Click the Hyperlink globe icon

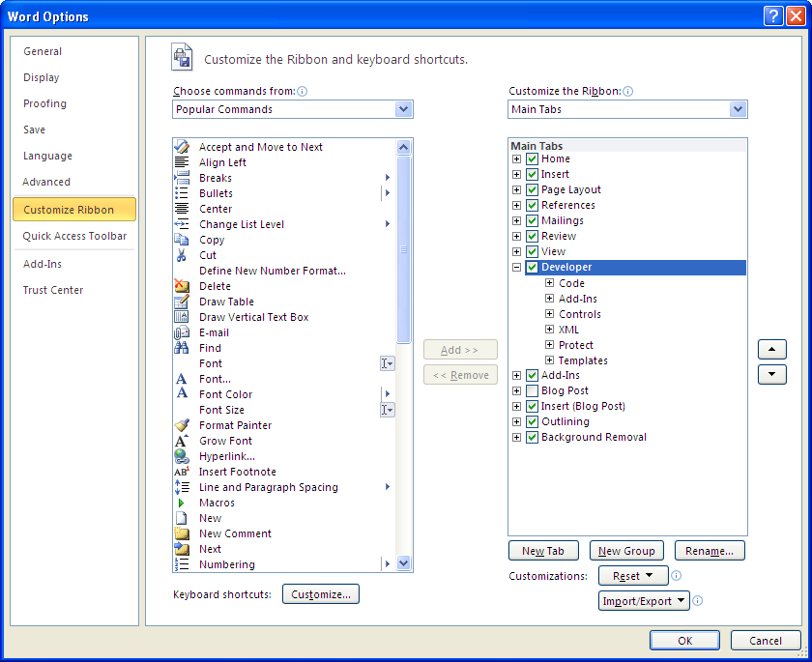pyautogui.click(x=182, y=456)
